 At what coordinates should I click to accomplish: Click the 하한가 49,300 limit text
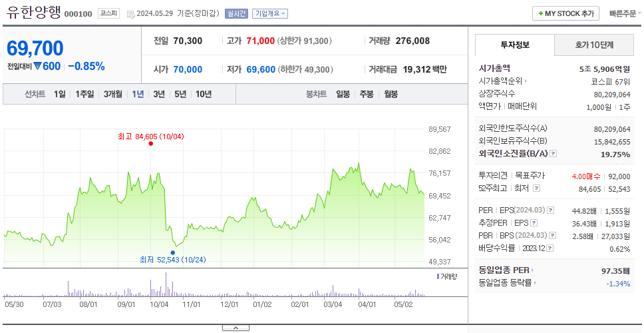click(x=305, y=69)
